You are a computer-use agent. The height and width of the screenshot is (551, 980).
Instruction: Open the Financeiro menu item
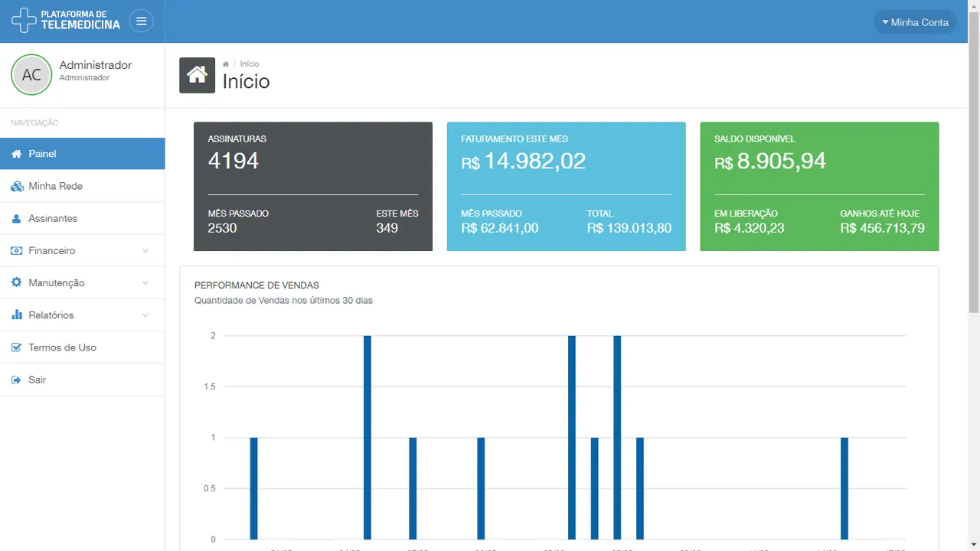(83, 250)
